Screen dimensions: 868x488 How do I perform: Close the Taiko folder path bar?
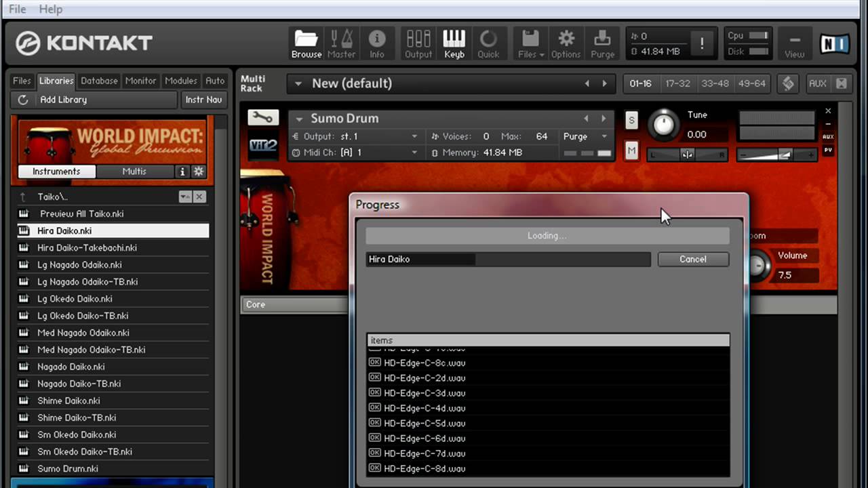coord(199,197)
